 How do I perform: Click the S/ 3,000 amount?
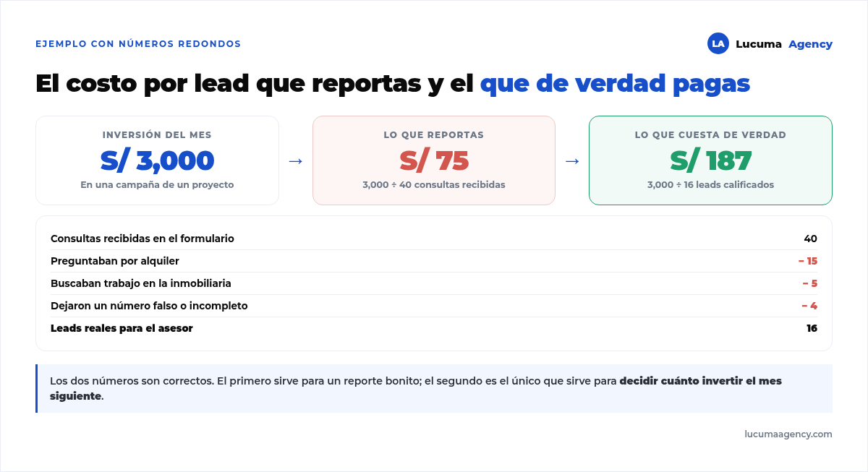[157, 160]
